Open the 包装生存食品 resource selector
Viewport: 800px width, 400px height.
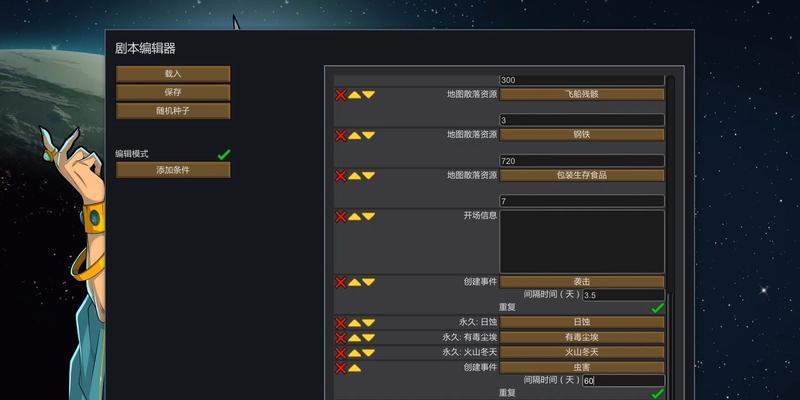pos(582,175)
